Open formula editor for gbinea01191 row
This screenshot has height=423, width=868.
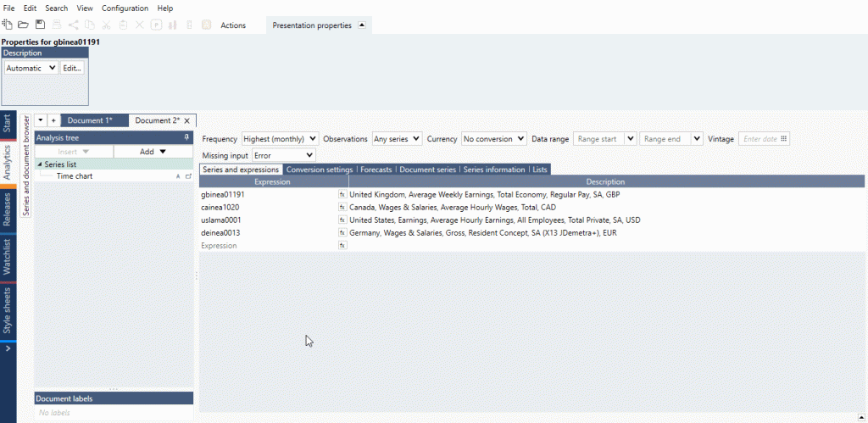click(342, 194)
